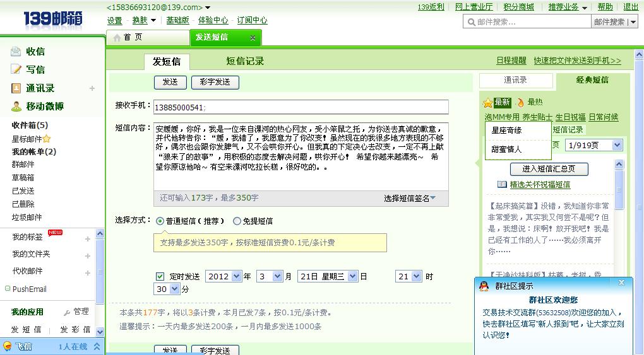Click the star icon beside 最新

[487, 102]
